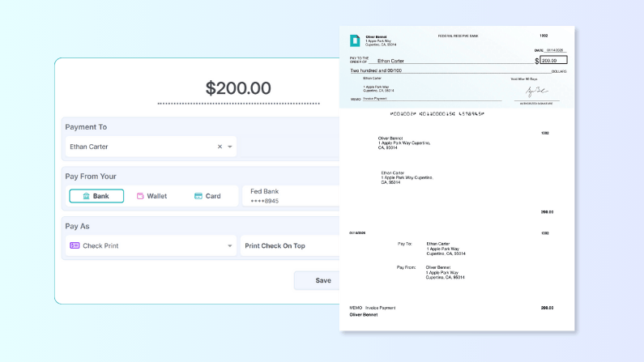This screenshot has width=644, height=362.
Task: Select the Wallet payment option
Action: (151, 196)
